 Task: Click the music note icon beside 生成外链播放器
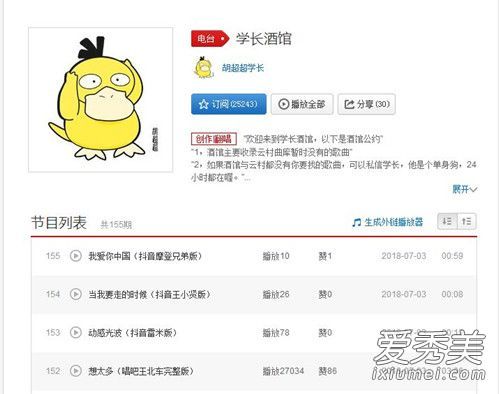coord(357,222)
